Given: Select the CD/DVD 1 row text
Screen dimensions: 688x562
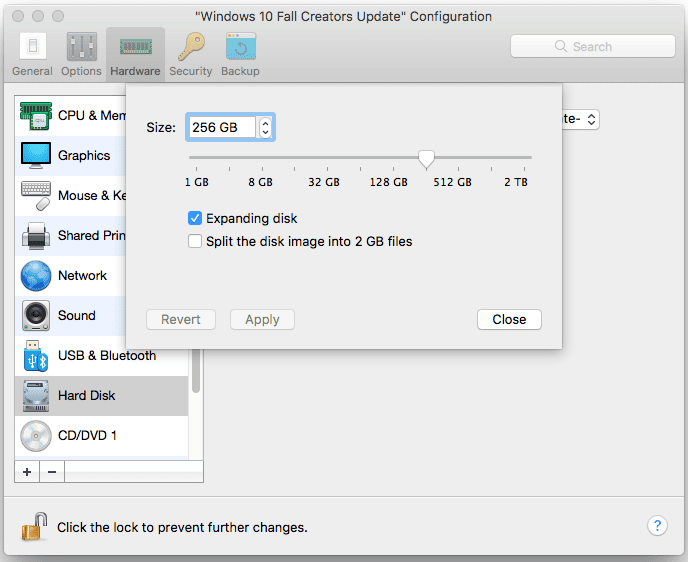Looking at the screenshot, I should pos(87,436).
